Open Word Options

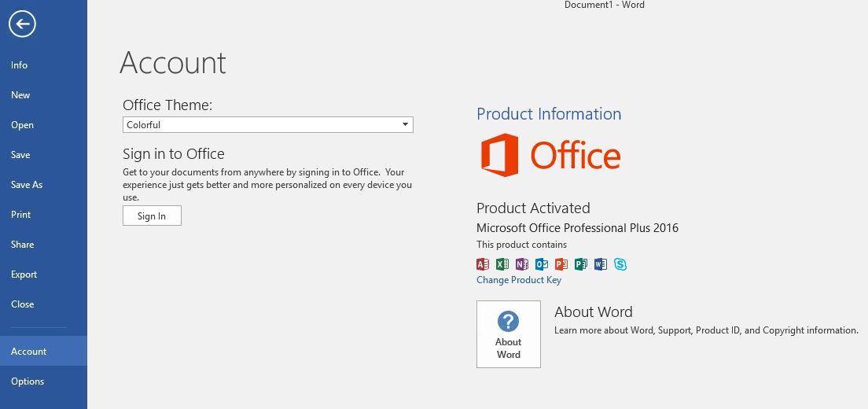point(43,381)
